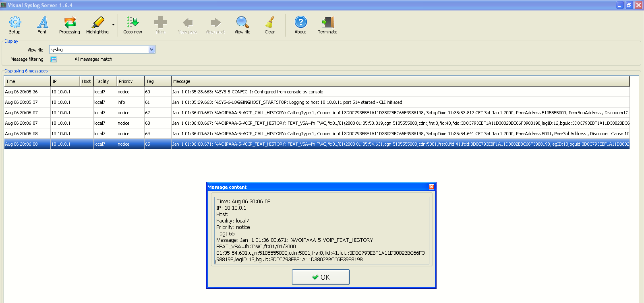Viewport: 644px width, 303px height.
Task: Click the 'All messages match' label
Action: click(93, 59)
